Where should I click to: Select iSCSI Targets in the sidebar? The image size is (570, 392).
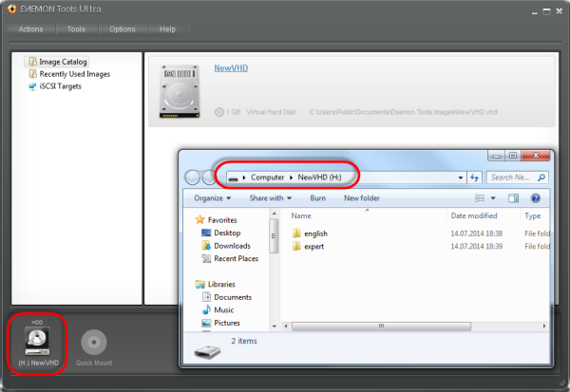[61, 86]
